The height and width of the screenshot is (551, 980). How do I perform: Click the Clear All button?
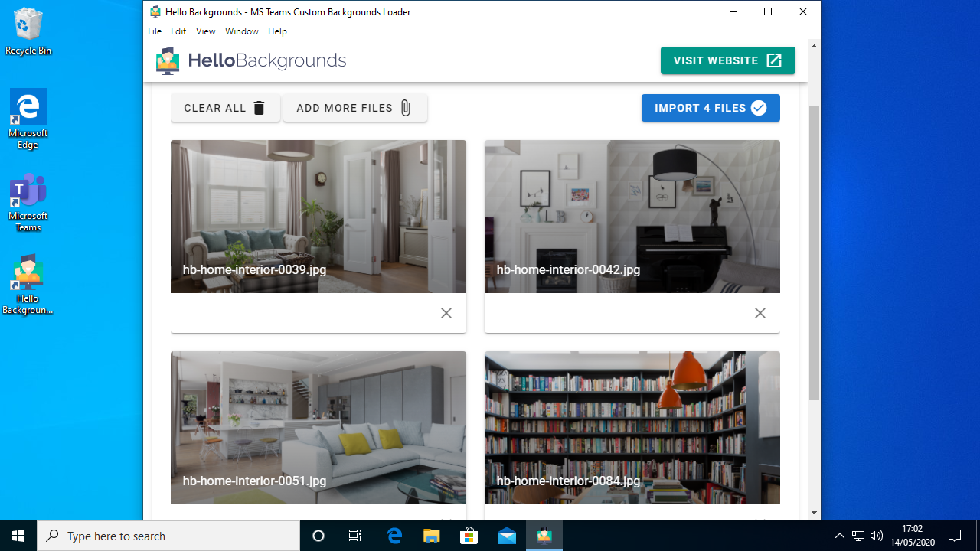point(225,108)
